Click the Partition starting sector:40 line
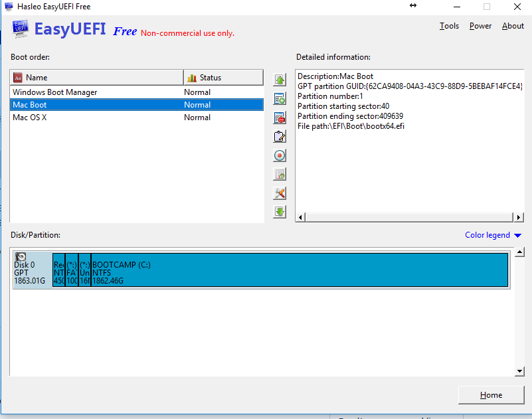The image size is (532, 419). [x=343, y=106]
